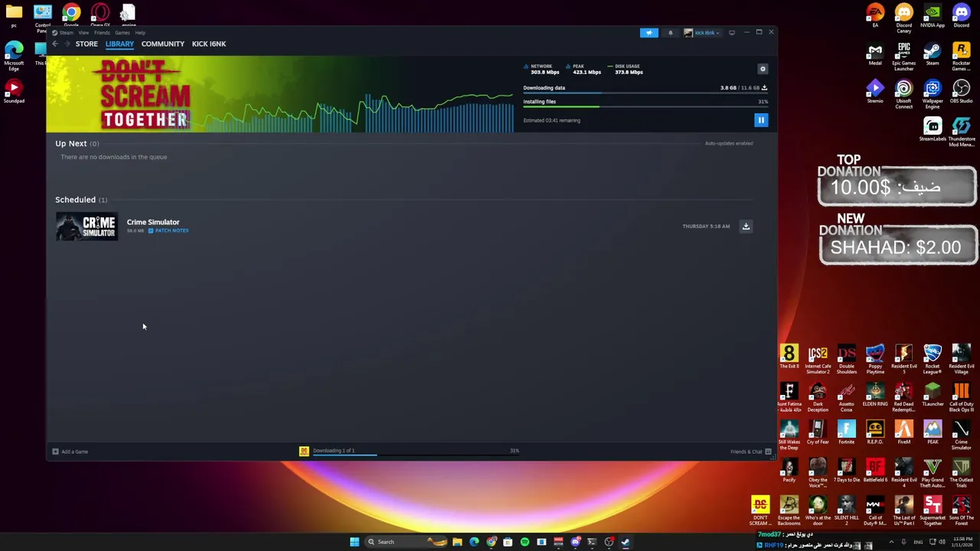
Task: Select Rocket League desktop icon
Action: point(933,360)
